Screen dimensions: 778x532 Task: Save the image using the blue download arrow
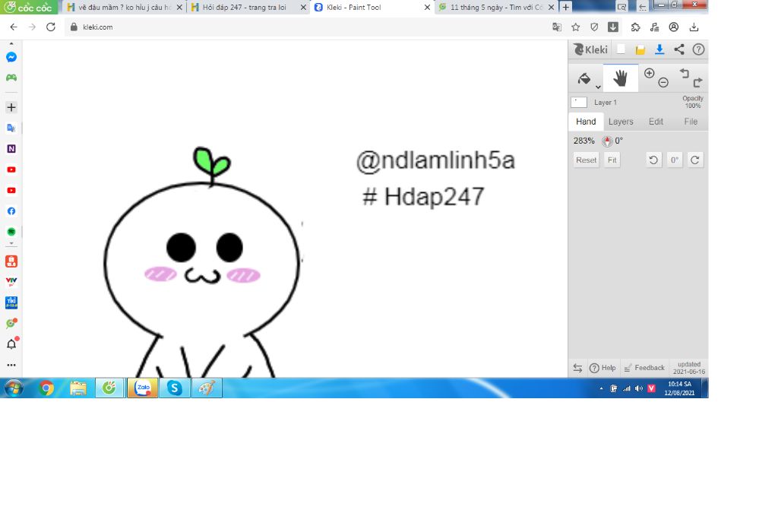coord(659,49)
